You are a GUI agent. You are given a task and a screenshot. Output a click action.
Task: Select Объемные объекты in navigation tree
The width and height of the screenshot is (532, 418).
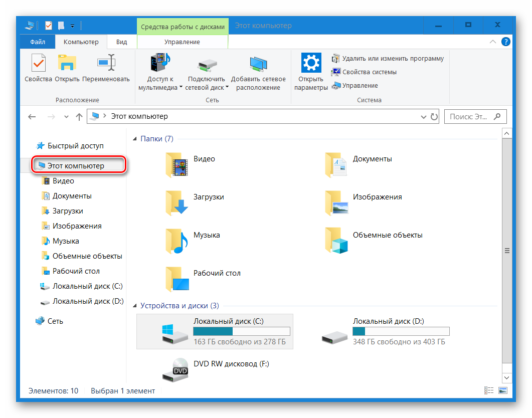point(82,256)
